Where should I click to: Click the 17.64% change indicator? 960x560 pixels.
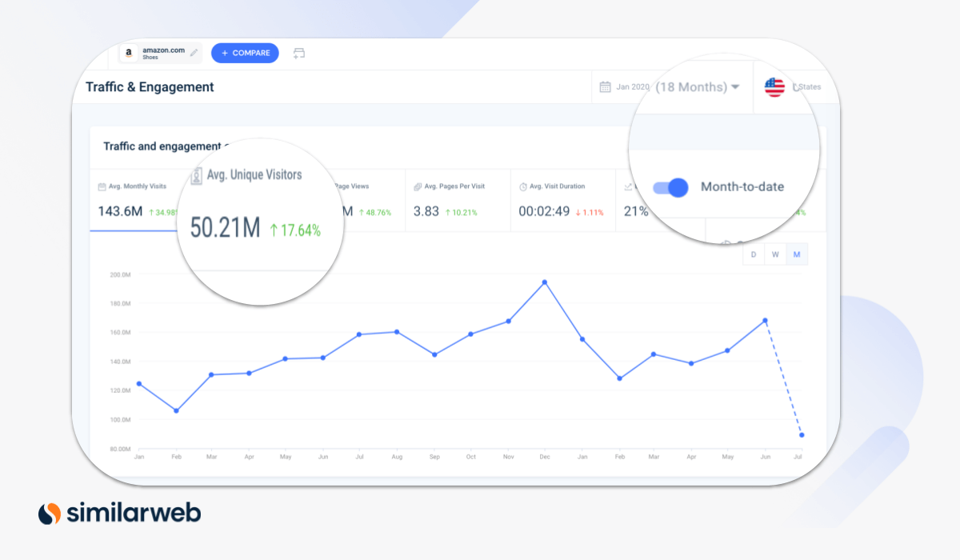[x=295, y=230]
